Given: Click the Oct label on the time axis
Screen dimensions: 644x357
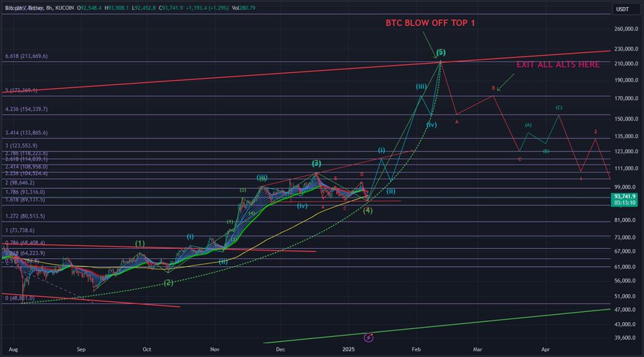Looking at the screenshot, I should click(147, 350).
